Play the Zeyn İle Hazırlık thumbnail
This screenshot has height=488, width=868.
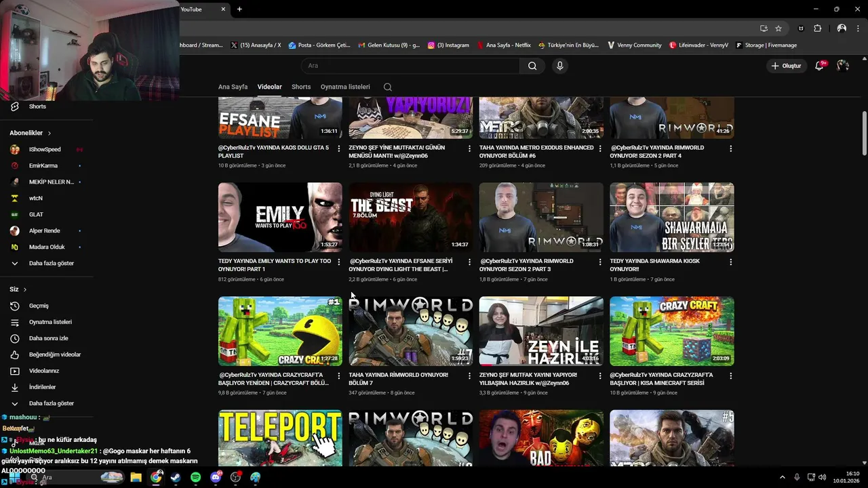541,331
